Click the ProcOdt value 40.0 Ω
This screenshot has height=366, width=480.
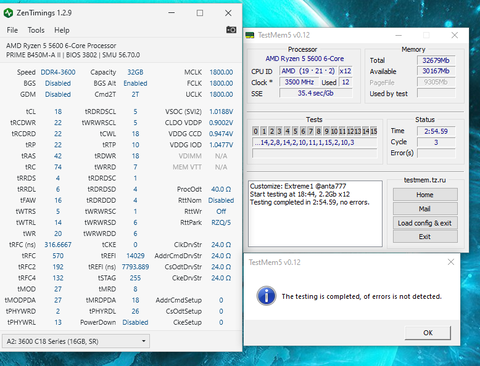(x=221, y=189)
